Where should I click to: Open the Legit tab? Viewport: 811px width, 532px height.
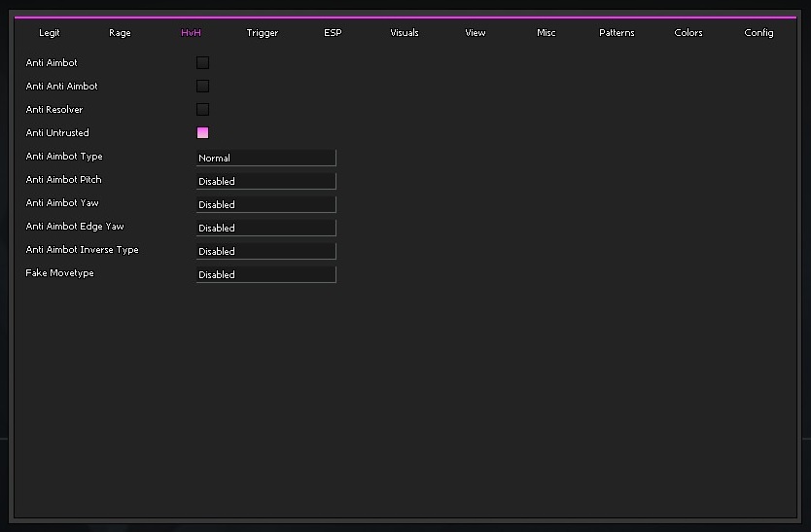[x=50, y=33]
